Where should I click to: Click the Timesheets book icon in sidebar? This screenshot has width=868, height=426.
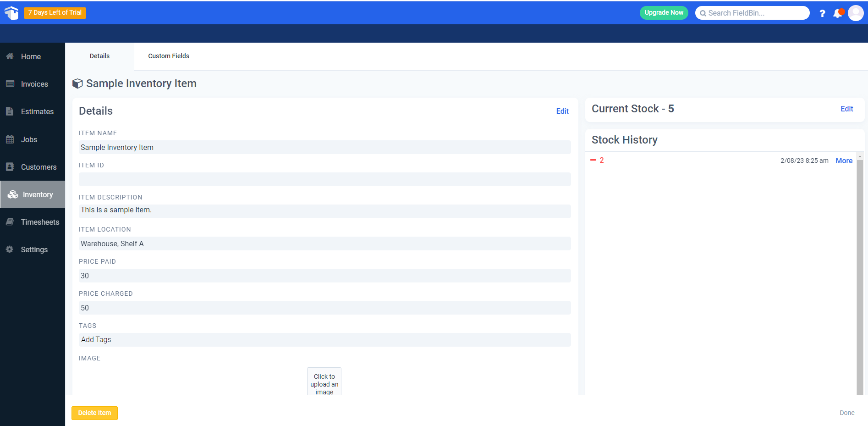10,221
